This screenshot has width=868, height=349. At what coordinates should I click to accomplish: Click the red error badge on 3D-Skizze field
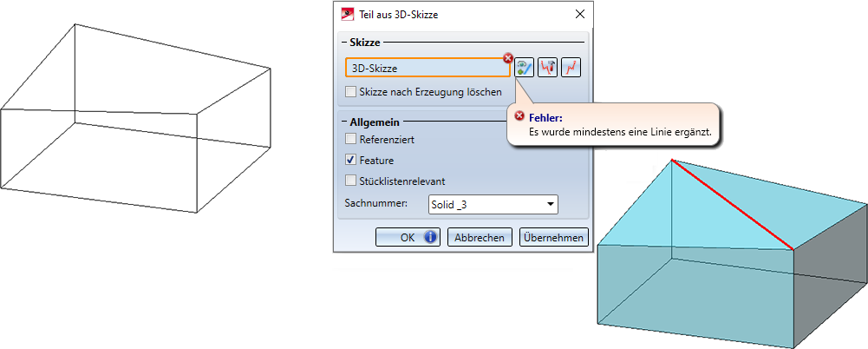(x=507, y=57)
